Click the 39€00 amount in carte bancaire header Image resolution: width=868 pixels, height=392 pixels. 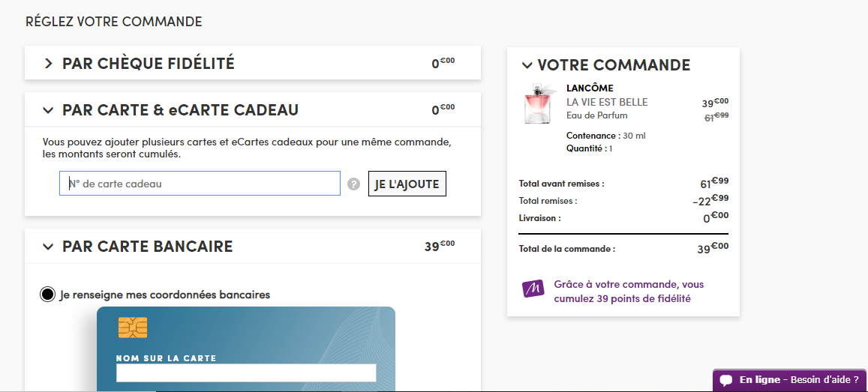pos(440,246)
